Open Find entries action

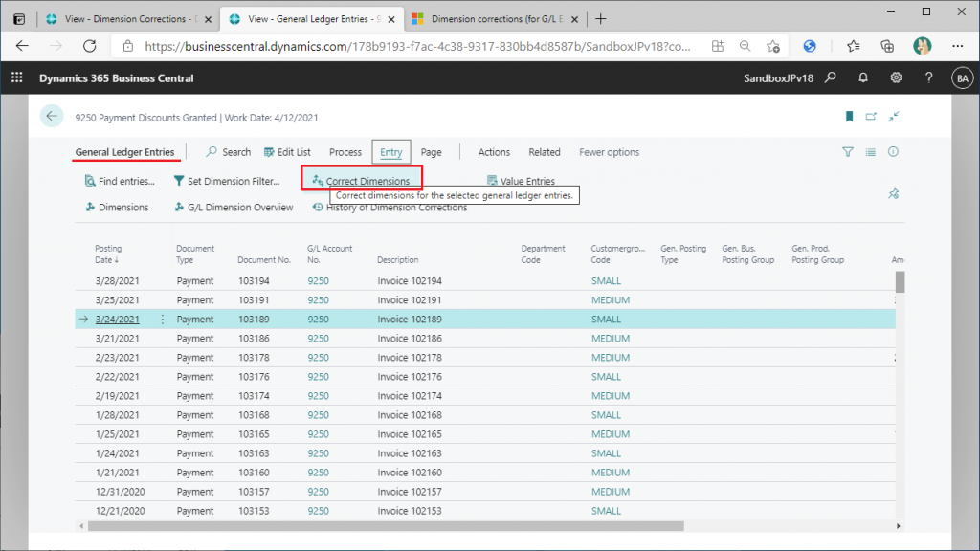coord(120,181)
